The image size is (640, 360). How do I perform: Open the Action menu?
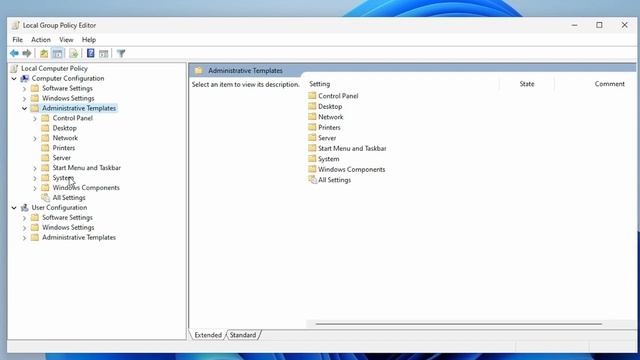41,40
